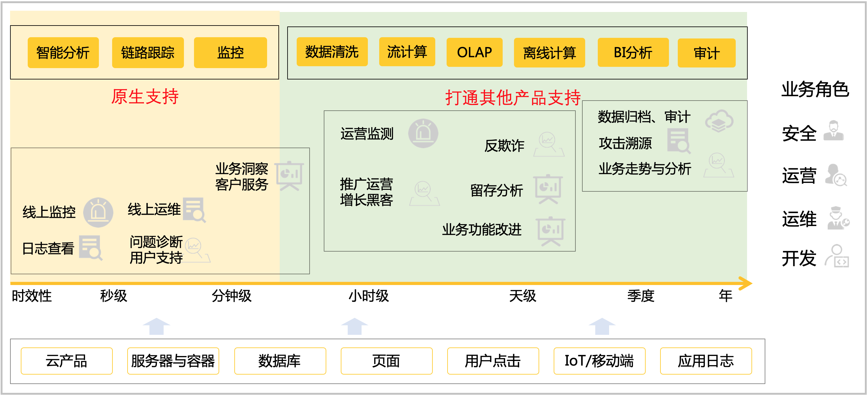Select the IoT/移动端 data source box
The image size is (868, 396).
[599, 361]
